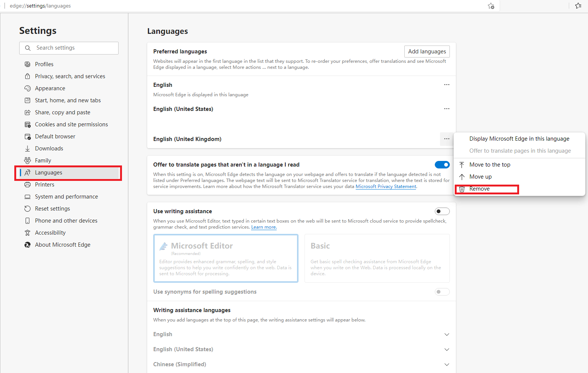Click the Profiles sidebar icon
Screen dimensions: 588x373
coord(27,64)
